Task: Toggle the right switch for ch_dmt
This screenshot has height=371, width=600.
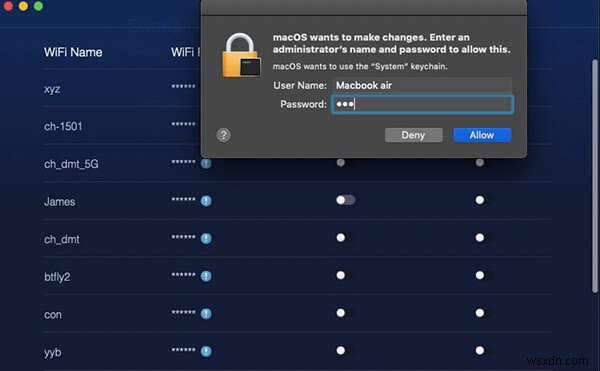Action: [x=484, y=238]
